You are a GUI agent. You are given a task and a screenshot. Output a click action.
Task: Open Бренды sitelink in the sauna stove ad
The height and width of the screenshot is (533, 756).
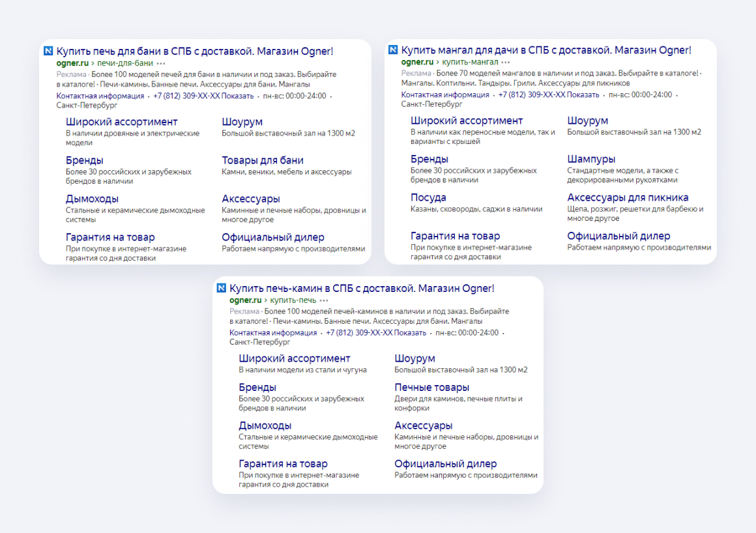coord(84,160)
